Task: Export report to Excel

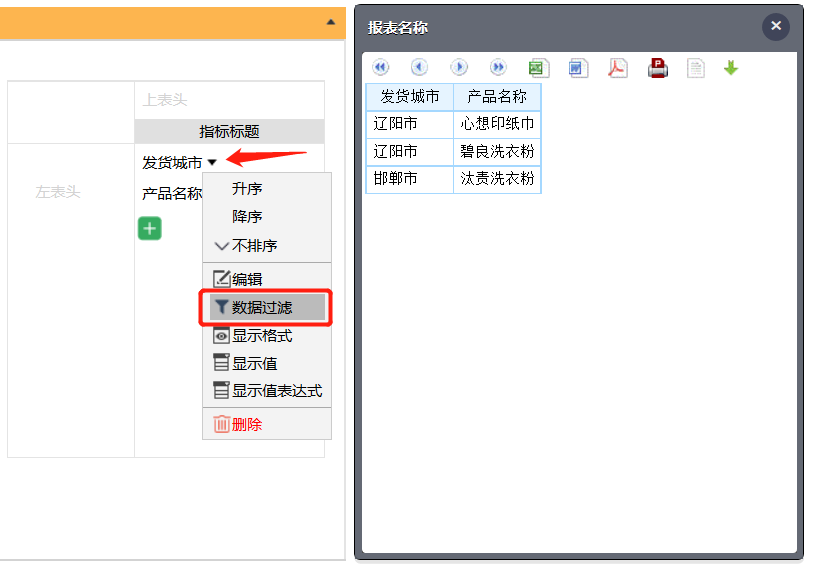Action: click(538, 68)
